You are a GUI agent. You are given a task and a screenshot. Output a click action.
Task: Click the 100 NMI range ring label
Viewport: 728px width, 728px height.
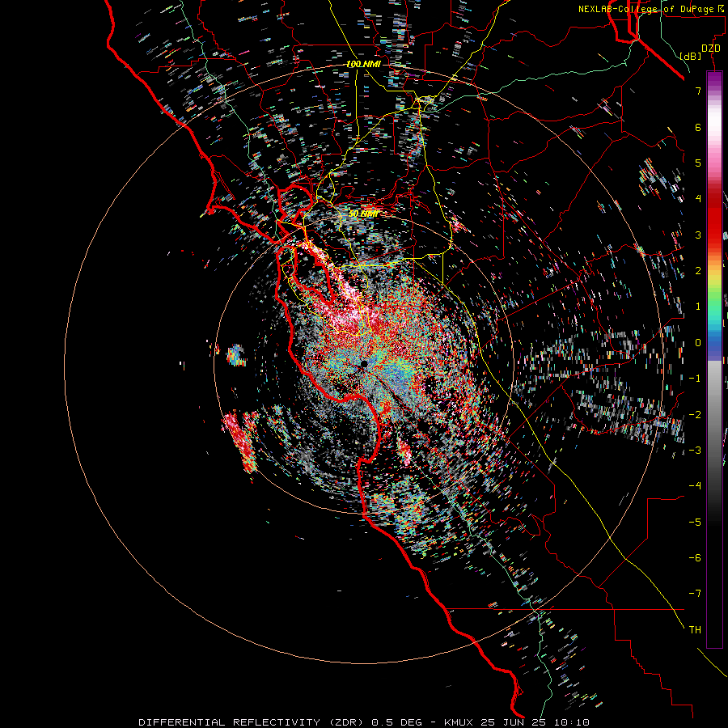[363, 64]
